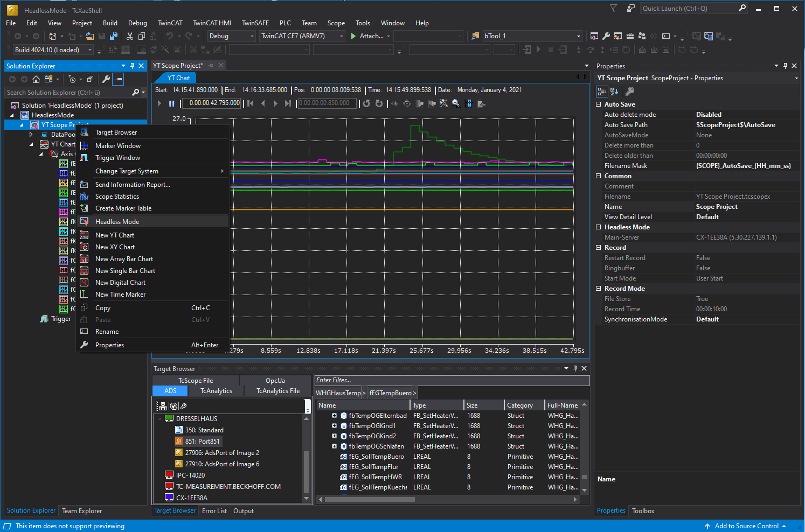Open the bTool_1 dropdown

tap(532, 36)
